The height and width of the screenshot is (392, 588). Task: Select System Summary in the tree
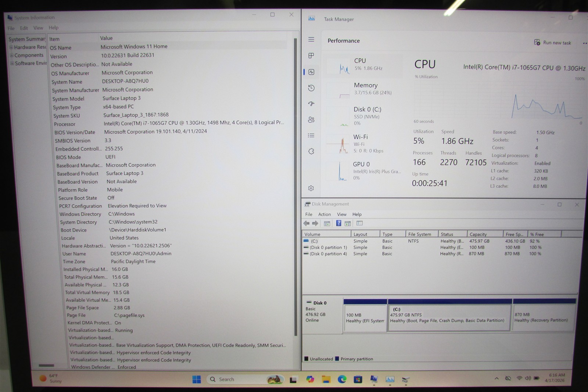(27, 39)
